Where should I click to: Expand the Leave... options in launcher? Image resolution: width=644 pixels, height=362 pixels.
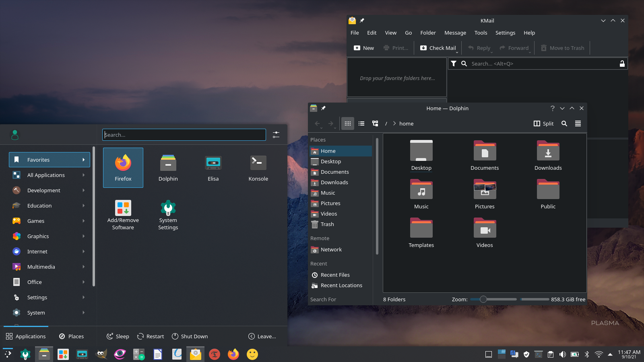(262, 336)
